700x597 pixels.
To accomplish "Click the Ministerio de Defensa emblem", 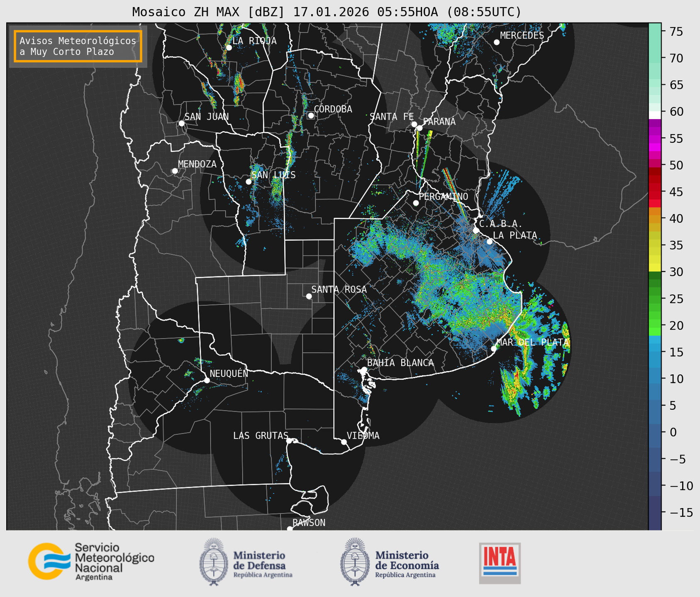I will 214,561.
